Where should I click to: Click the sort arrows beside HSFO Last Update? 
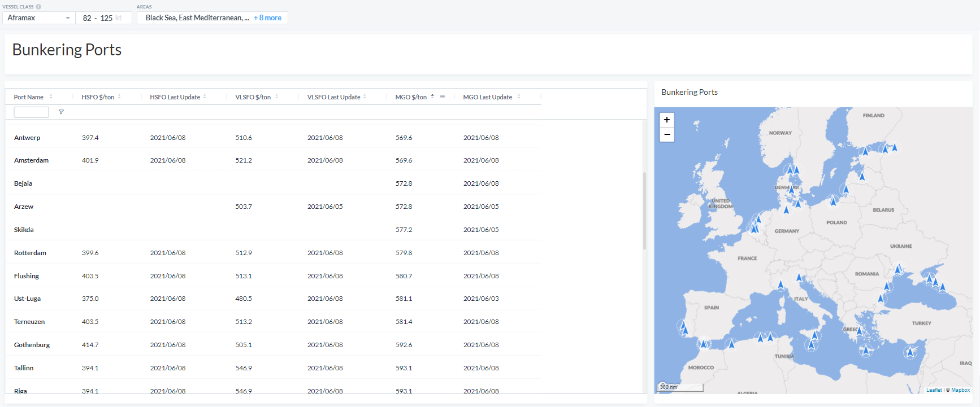(205, 97)
